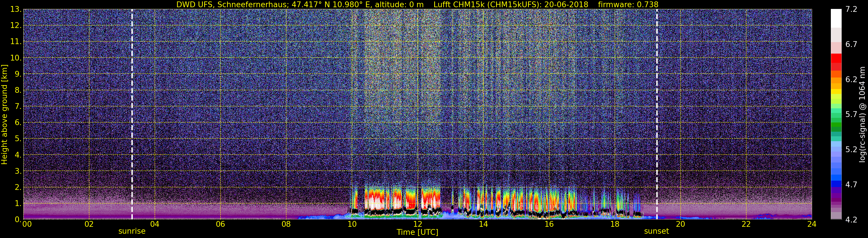The height and width of the screenshot is (238, 868).
Task: Click the white dashed sunset marker line
Action: [x=657, y=114]
